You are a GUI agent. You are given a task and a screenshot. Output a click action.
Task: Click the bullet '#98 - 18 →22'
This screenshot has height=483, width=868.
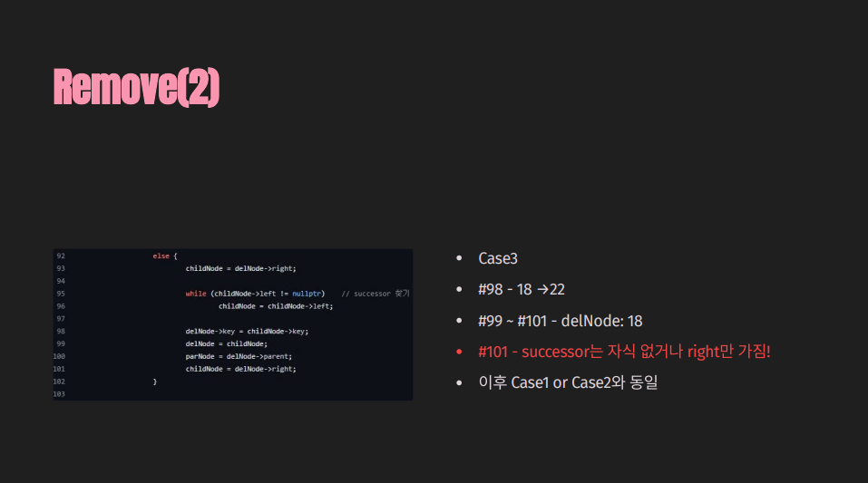(522, 289)
